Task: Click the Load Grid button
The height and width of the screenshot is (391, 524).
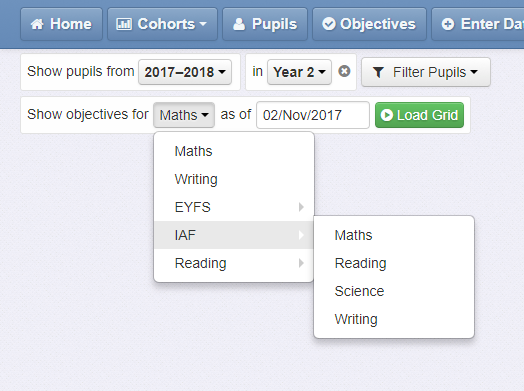Action: (x=419, y=115)
